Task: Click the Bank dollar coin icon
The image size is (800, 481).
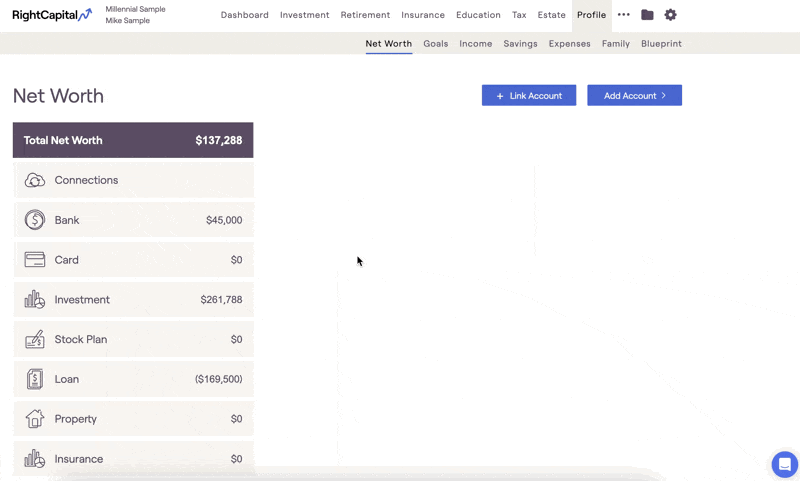Action: 35,220
